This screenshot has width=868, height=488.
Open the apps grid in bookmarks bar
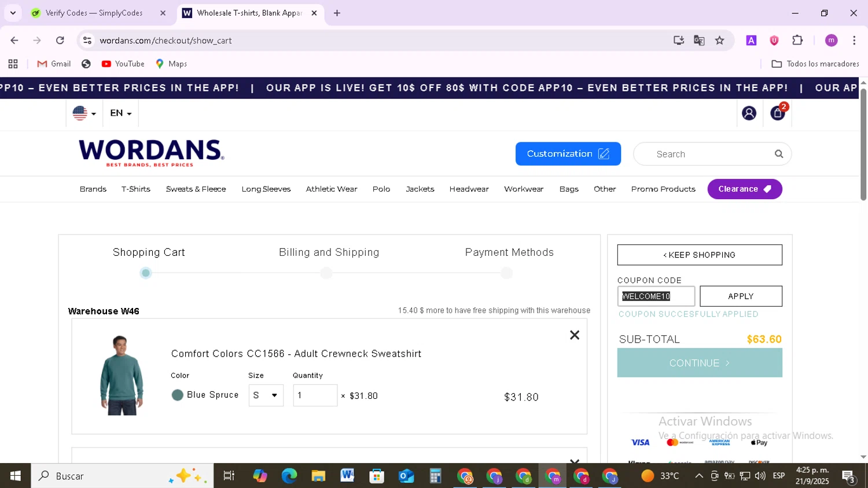click(x=13, y=64)
